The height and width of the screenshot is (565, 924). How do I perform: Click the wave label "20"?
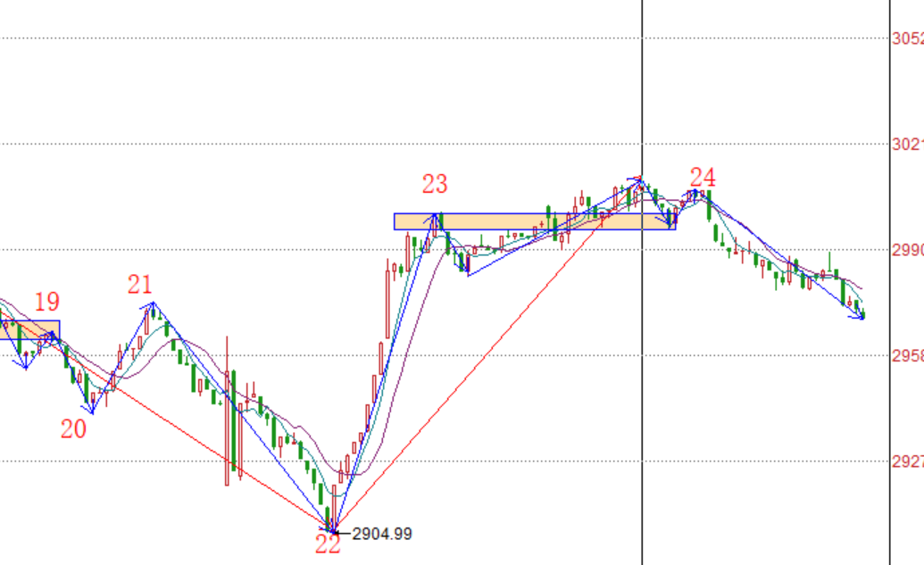click(74, 429)
